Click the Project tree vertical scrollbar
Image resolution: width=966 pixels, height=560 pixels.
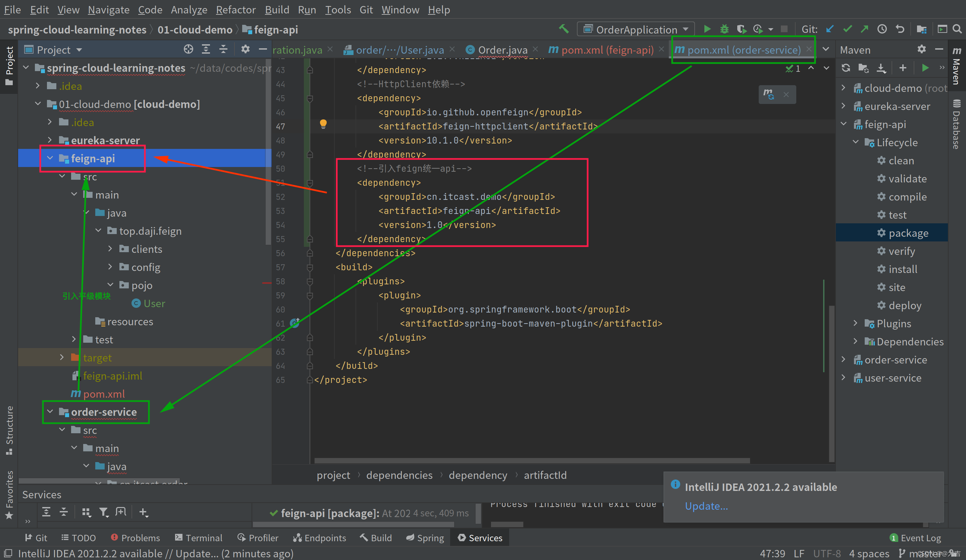point(268,152)
